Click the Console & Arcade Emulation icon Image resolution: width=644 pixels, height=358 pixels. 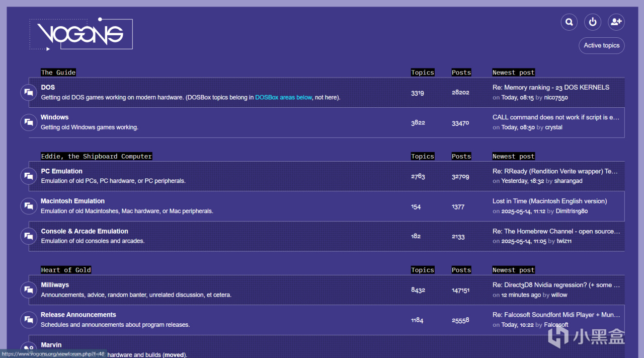(x=29, y=236)
